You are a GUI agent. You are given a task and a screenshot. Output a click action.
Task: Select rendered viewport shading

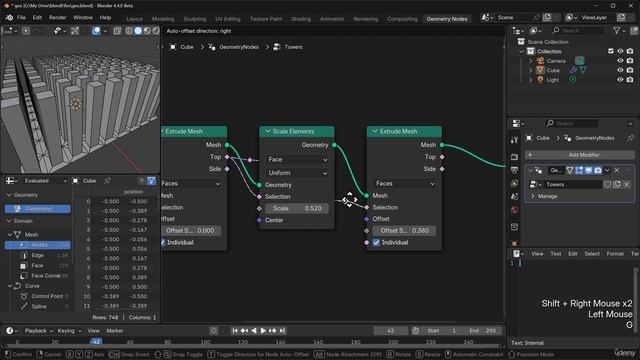point(156,31)
